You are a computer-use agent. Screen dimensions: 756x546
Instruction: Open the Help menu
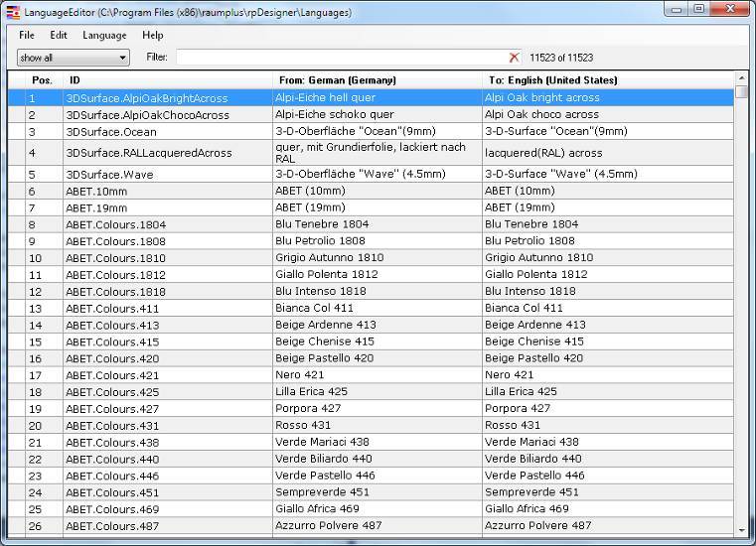pos(153,35)
